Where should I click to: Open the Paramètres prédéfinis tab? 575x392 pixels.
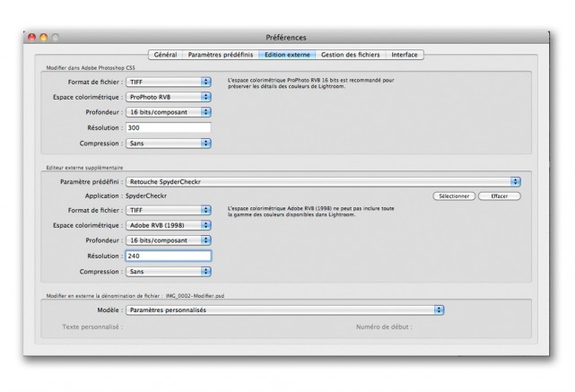221,55
